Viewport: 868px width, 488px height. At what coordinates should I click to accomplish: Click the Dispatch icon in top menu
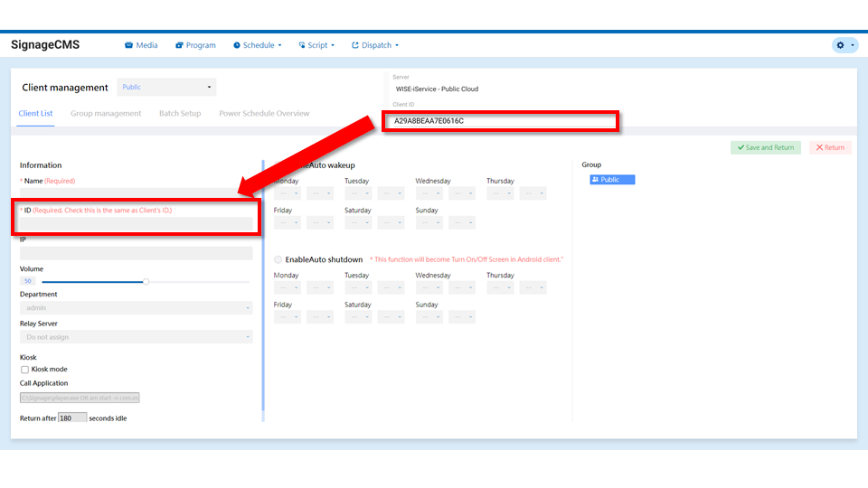coord(355,45)
